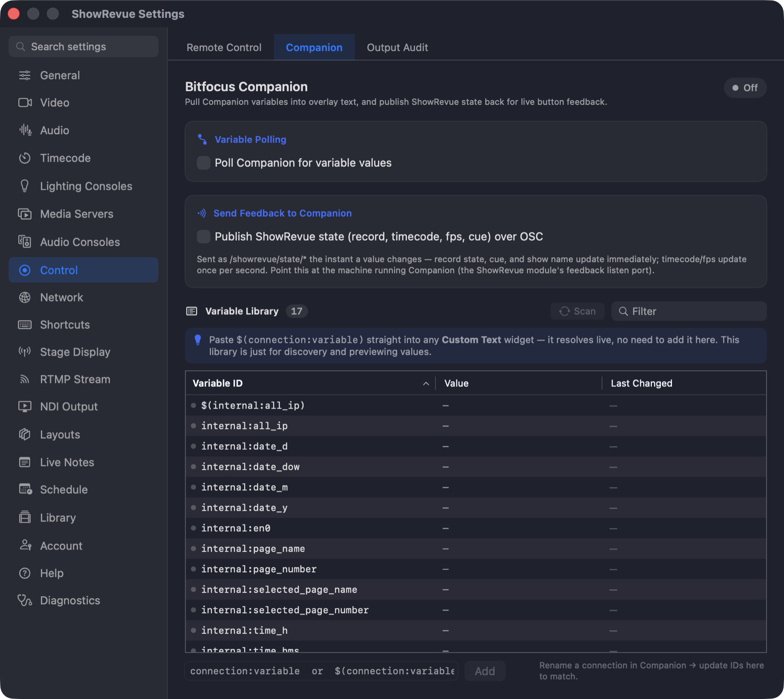Select the Diagnostics stethoscope icon
The width and height of the screenshot is (784, 699).
click(x=25, y=601)
